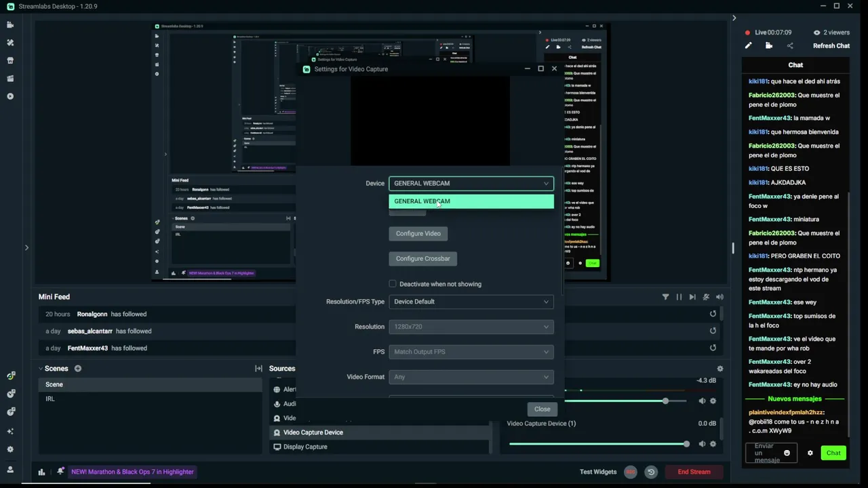Toggle the Mini Feed mute-alerts icon
The width and height of the screenshot is (868, 488).
[706, 297]
